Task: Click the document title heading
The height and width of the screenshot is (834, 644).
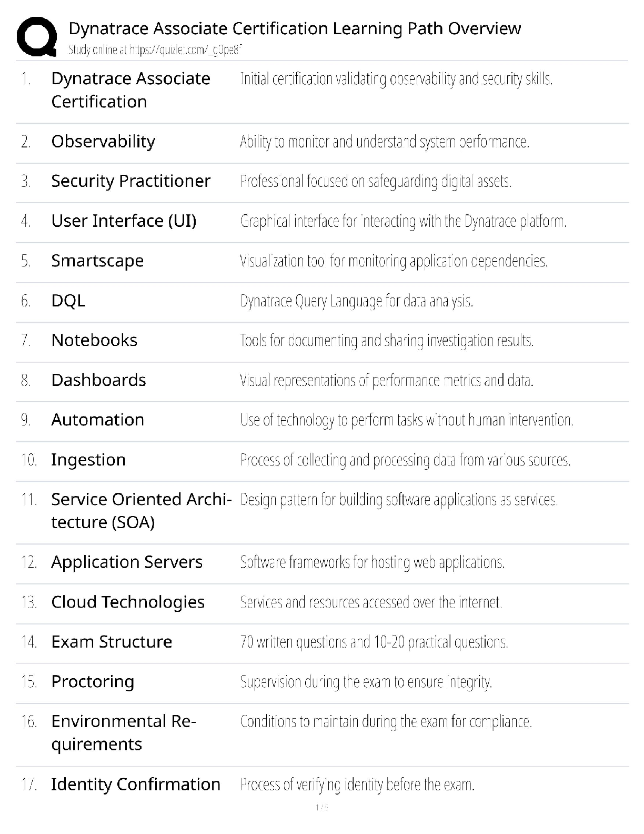Action: pos(295,28)
